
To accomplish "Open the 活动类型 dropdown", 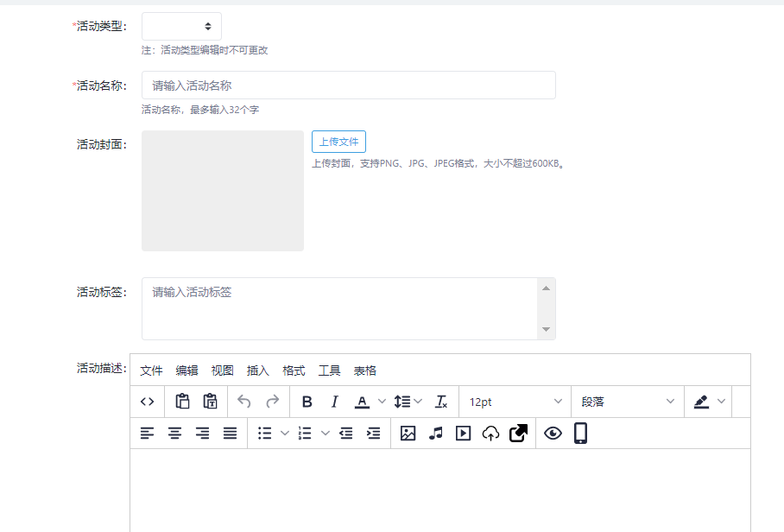I will pyautogui.click(x=181, y=27).
